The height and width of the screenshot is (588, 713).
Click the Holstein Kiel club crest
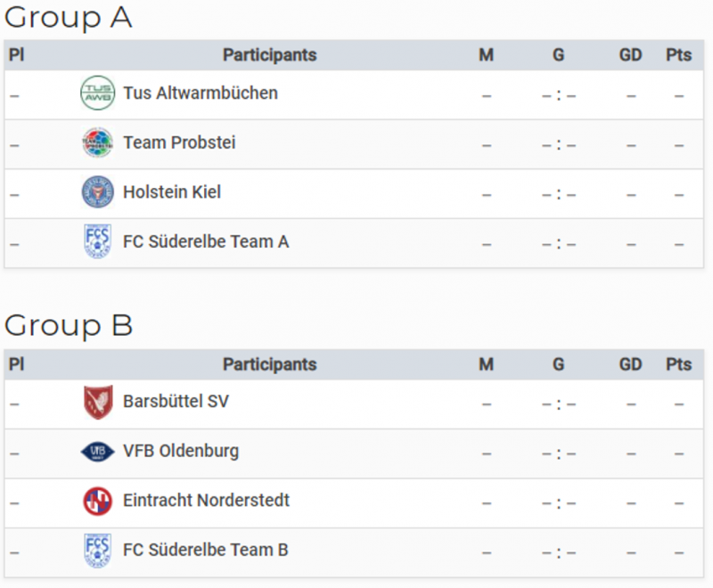pyautogui.click(x=97, y=192)
